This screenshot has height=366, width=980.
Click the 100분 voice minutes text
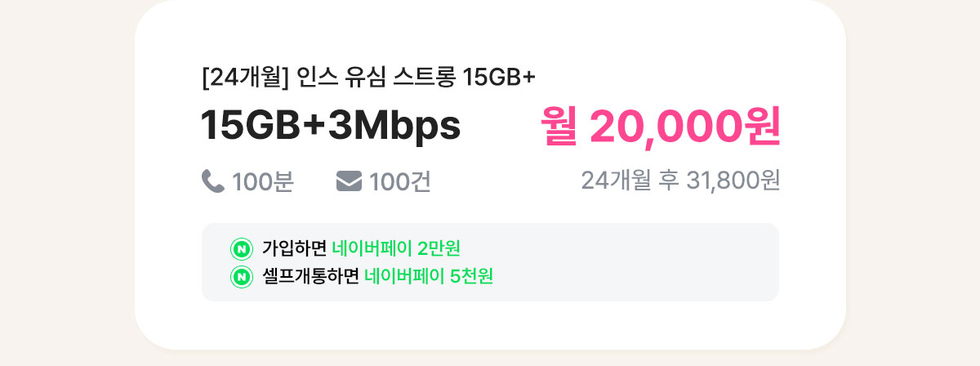263,182
